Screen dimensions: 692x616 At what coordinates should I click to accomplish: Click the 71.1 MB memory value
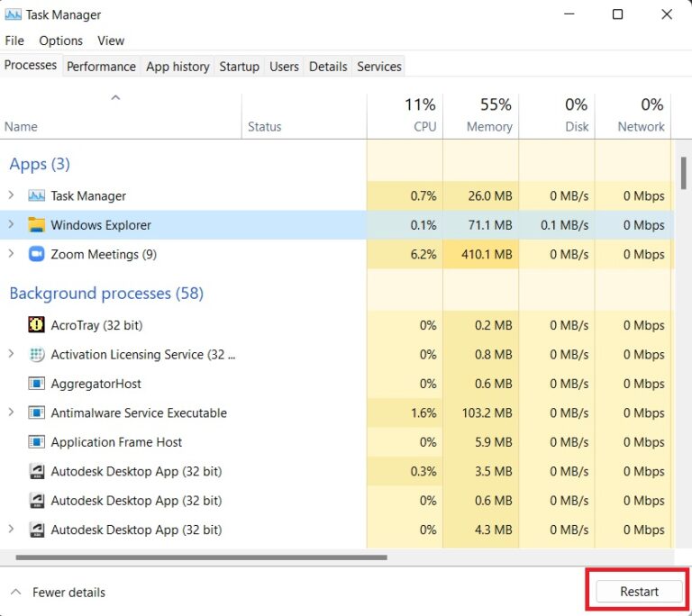(x=490, y=225)
